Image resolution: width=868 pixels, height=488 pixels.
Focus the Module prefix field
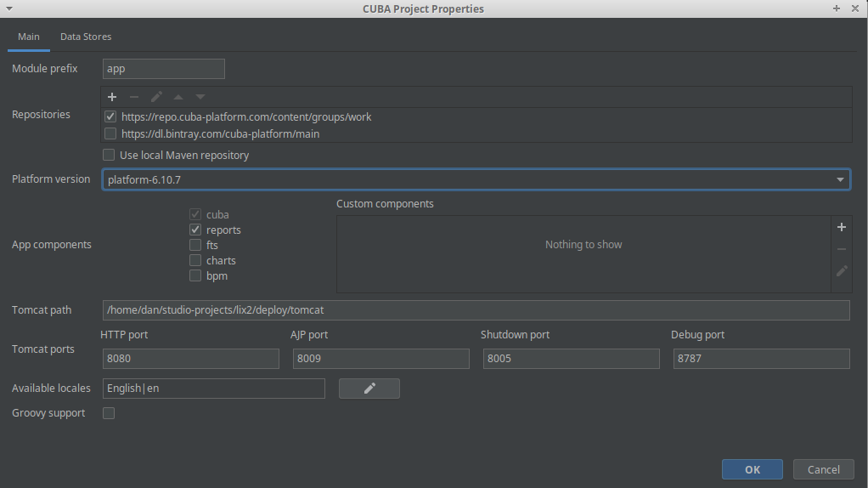pos(164,69)
